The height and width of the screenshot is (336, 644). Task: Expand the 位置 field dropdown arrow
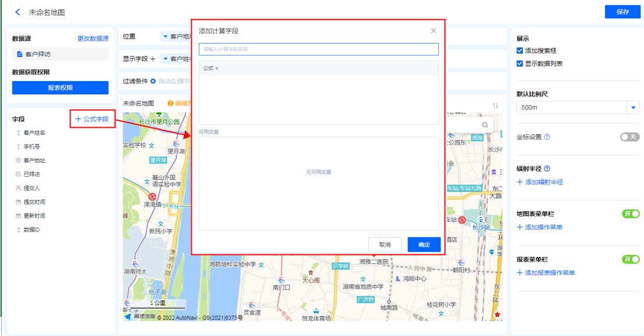166,37
